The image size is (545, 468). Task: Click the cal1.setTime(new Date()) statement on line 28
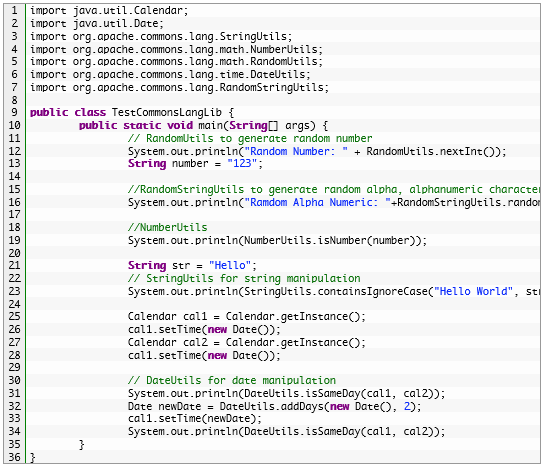[204, 355]
